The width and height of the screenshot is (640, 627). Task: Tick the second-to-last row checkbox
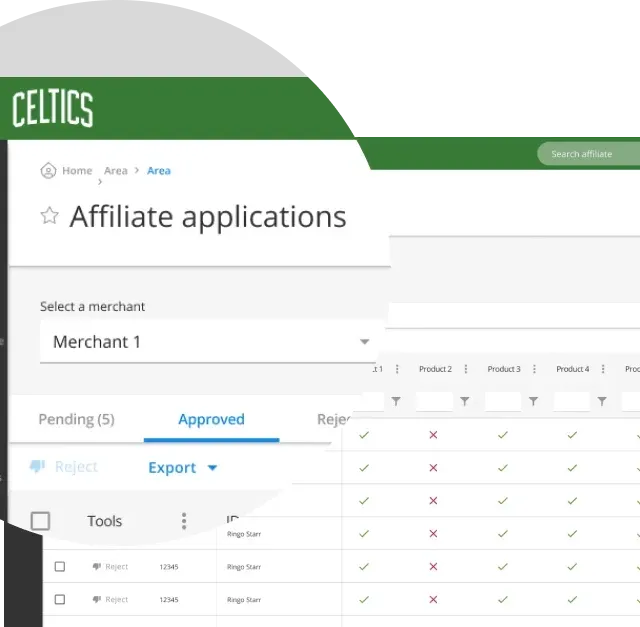pyautogui.click(x=60, y=566)
